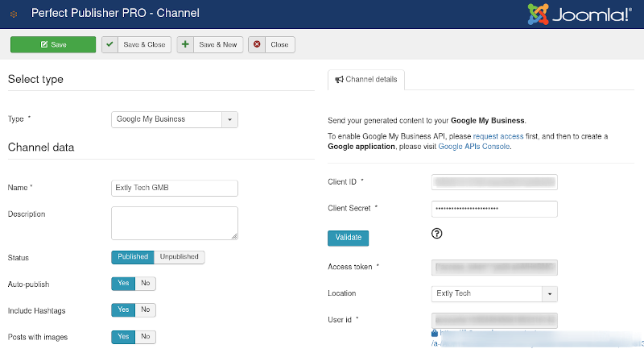Open the question mark help icon
This screenshot has width=644, height=353.
436,234
